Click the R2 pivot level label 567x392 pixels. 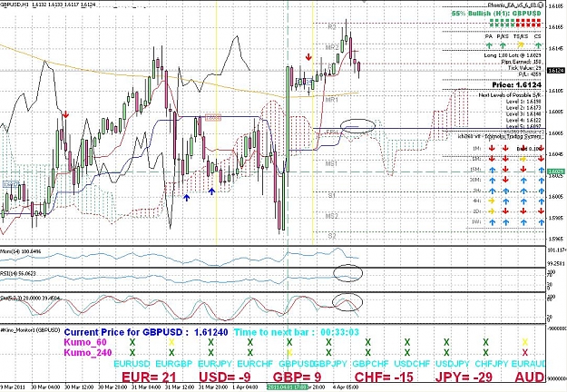pos(332,27)
